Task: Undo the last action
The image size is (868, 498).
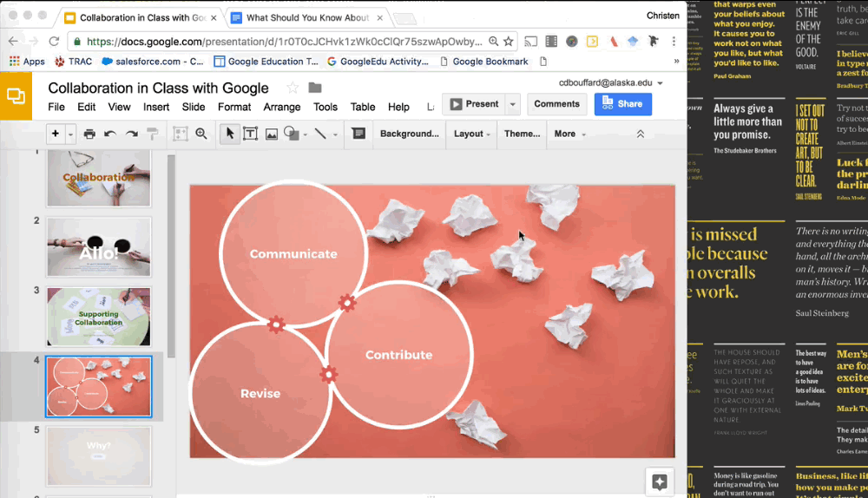Action: [110, 134]
